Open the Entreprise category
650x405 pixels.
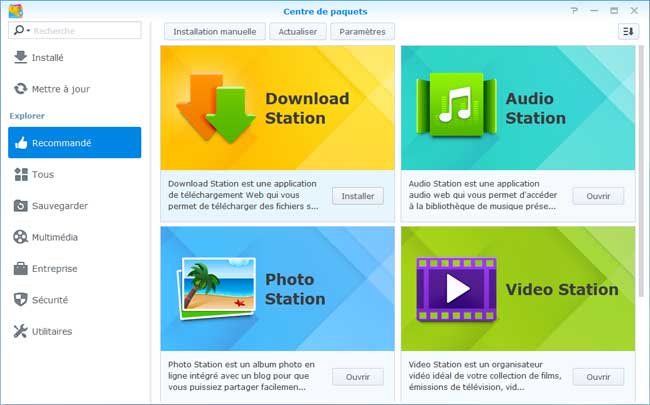coord(75,269)
